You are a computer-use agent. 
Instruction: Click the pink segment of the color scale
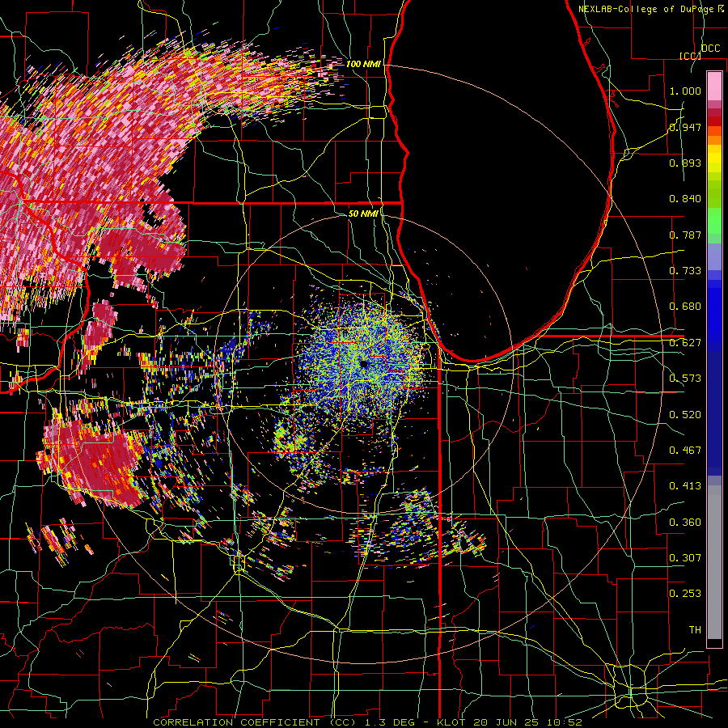714,86
